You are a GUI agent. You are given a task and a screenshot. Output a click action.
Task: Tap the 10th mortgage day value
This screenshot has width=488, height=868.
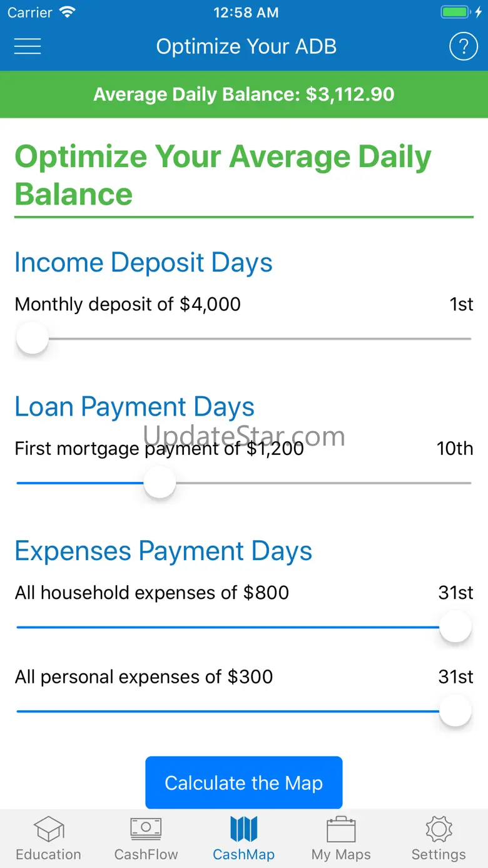(x=455, y=449)
